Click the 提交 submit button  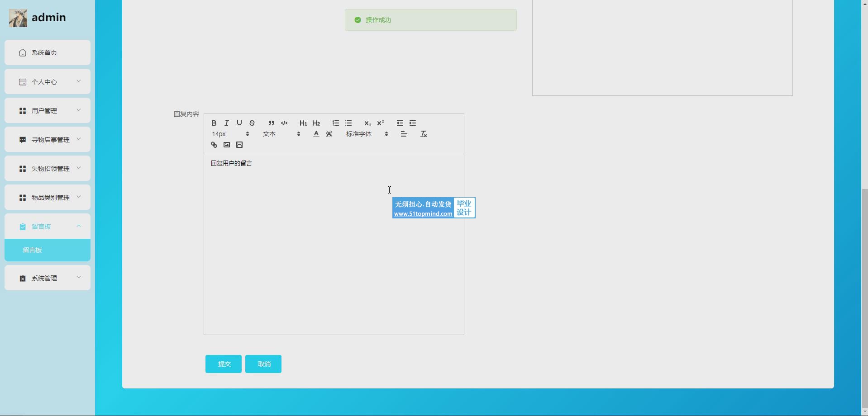click(x=224, y=364)
